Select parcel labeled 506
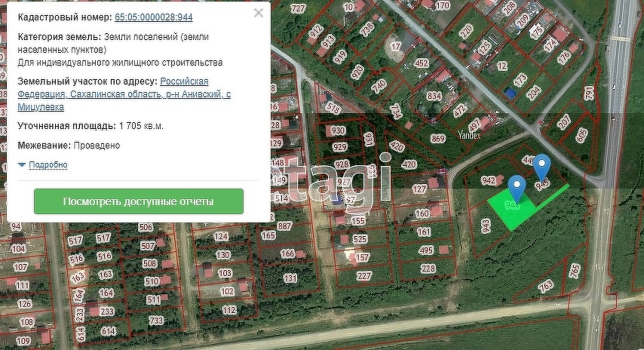The height and width of the screenshot is (350, 644). (x=146, y=227)
